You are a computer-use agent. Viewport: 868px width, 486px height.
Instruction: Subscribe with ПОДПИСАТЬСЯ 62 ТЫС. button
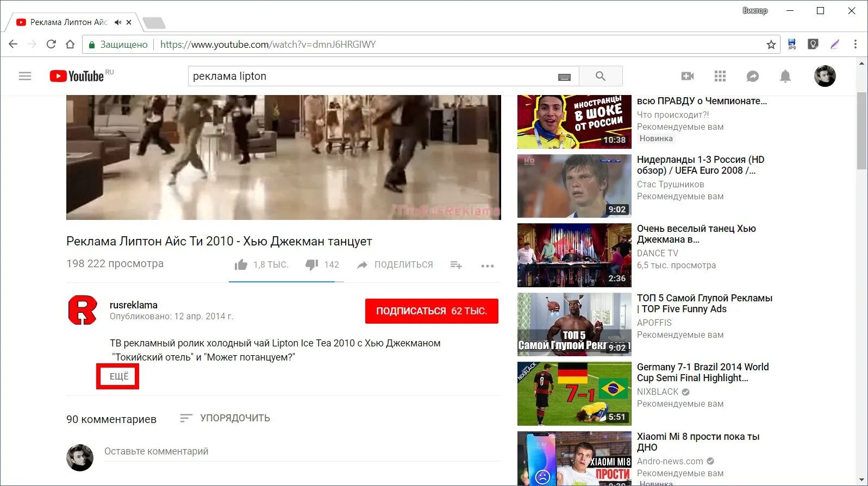coord(432,311)
